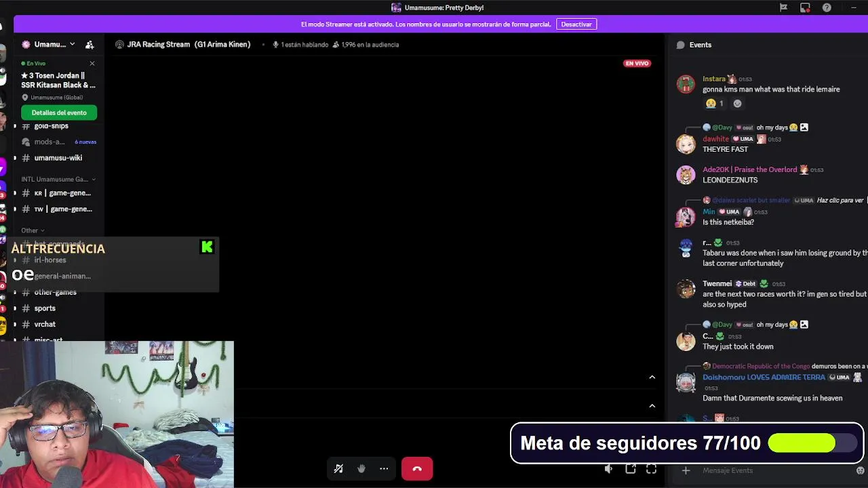The height and width of the screenshot is (488, 868).
Task: Toggle the muted microphone in call controls
Action: click(x=338, y=468)
